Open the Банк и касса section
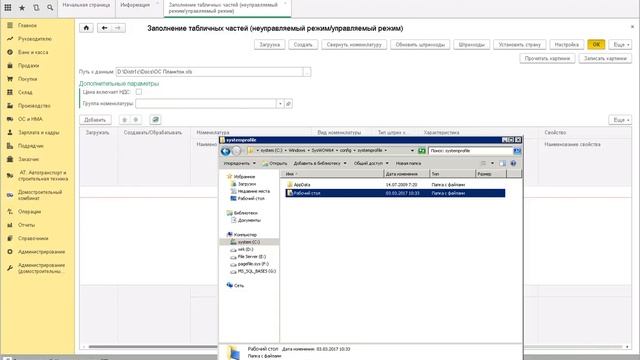This screenshot has height=360, width=640. click(33, 52)
